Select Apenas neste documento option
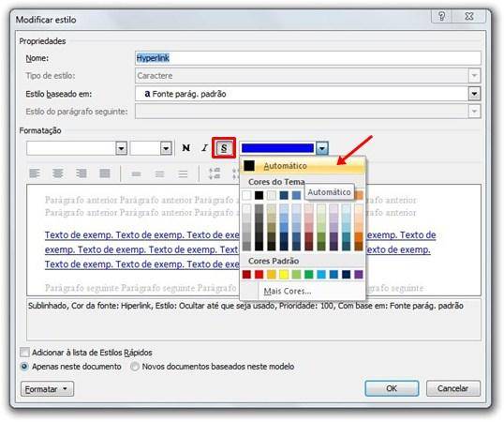This screenshot has width=504, height=422. click(x=24, y=367)
